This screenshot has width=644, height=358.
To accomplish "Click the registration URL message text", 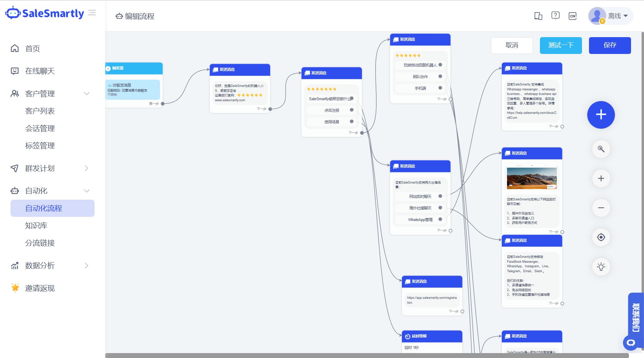I will point(432,300).
